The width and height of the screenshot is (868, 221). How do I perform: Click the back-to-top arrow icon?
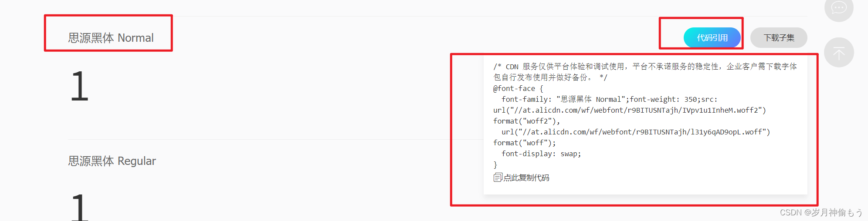pos(839,53)
